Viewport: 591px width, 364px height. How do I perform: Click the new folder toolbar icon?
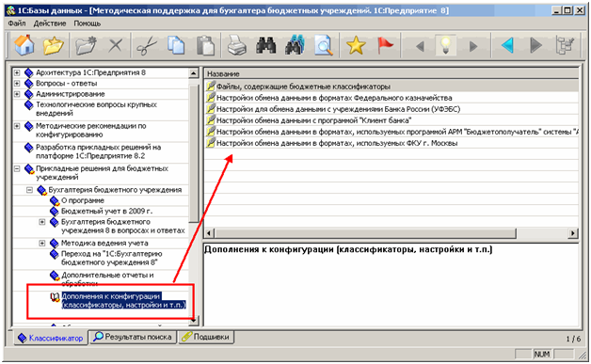(x=86, y=45)
